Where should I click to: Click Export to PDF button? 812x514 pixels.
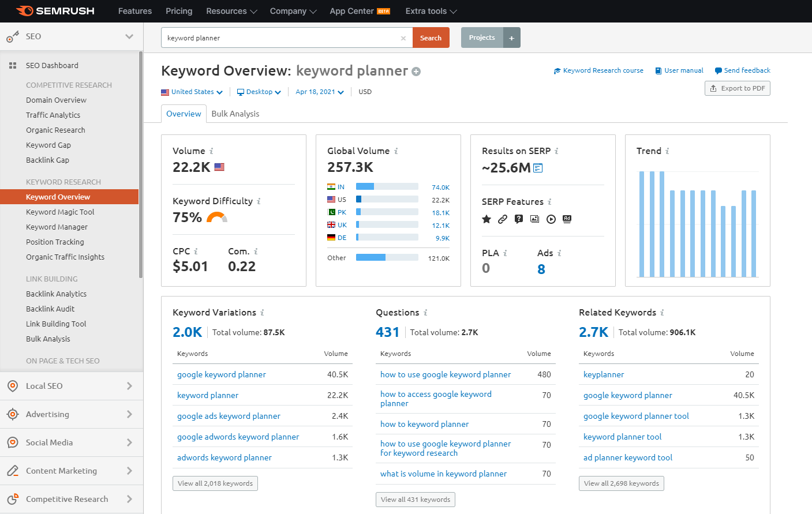(x=738, y=88)
